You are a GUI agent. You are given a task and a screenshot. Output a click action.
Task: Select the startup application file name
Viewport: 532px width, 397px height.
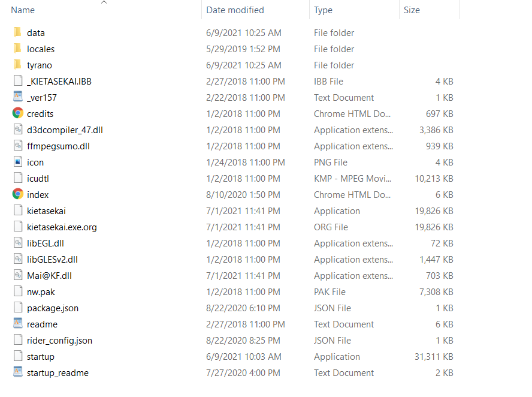41,356
